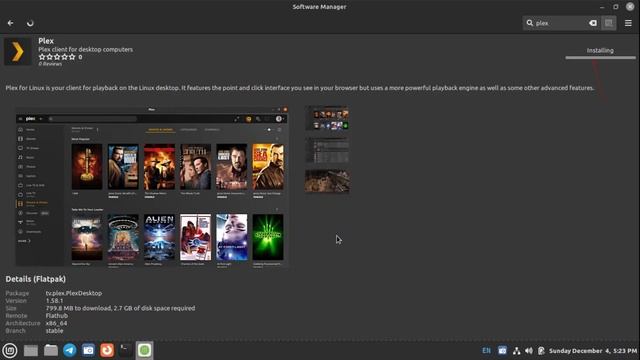The height and width of the screenshot is (360, 640).
Task: Open the screenshot tool in taskbar
Action: pyautogui.click(x=88, y=350)
